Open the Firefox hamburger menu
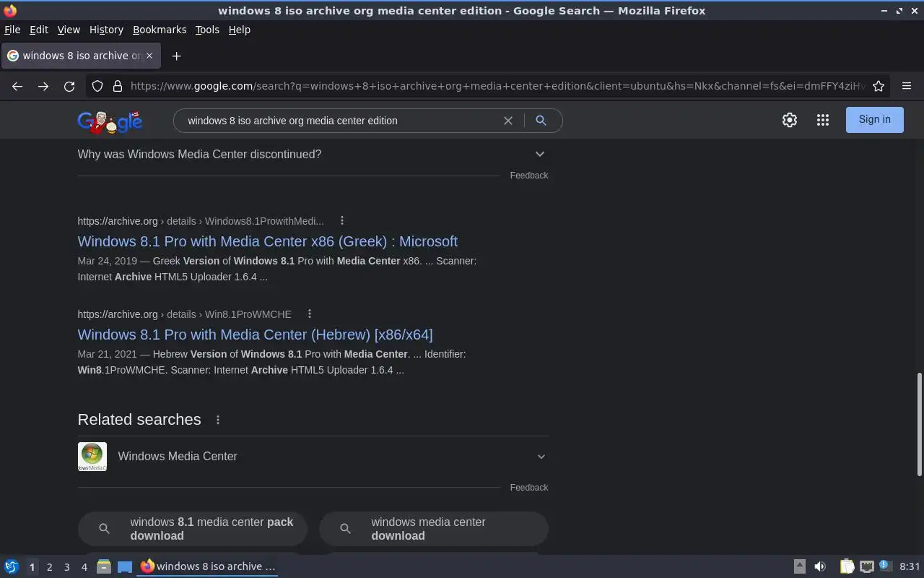Image resolution: width=924 pixels, height=578 pixels. point(907,86)
